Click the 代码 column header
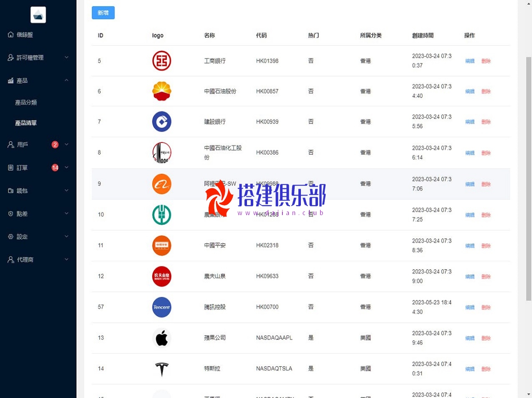Viewport: 532px width, 398px height. [262, 35]
